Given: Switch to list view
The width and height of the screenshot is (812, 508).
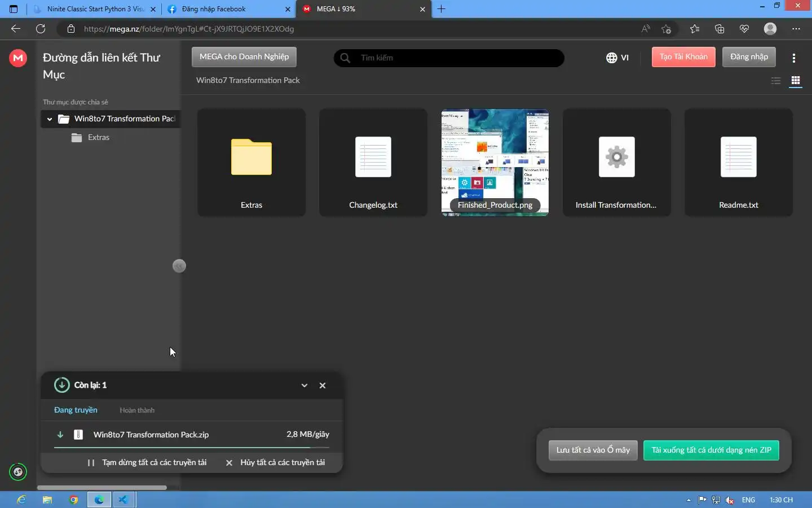Looking at the screenshot, I should tap(776, 81).
